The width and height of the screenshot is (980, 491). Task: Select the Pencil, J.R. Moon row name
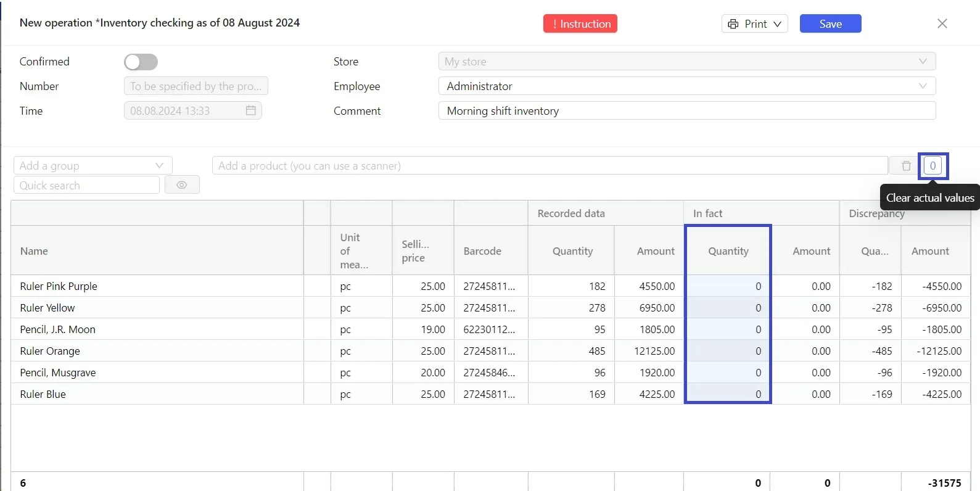point(57,329)
